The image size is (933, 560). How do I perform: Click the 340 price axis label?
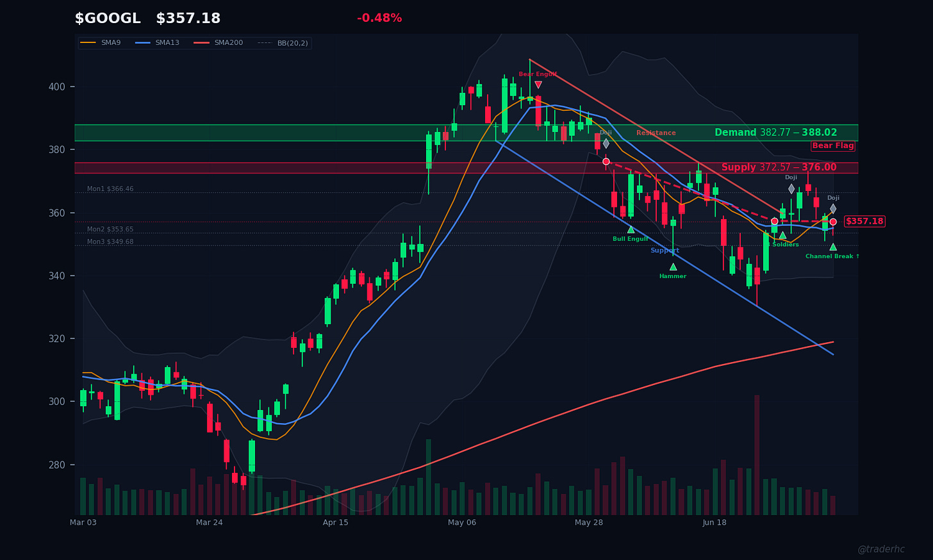[x=58, y=276]
